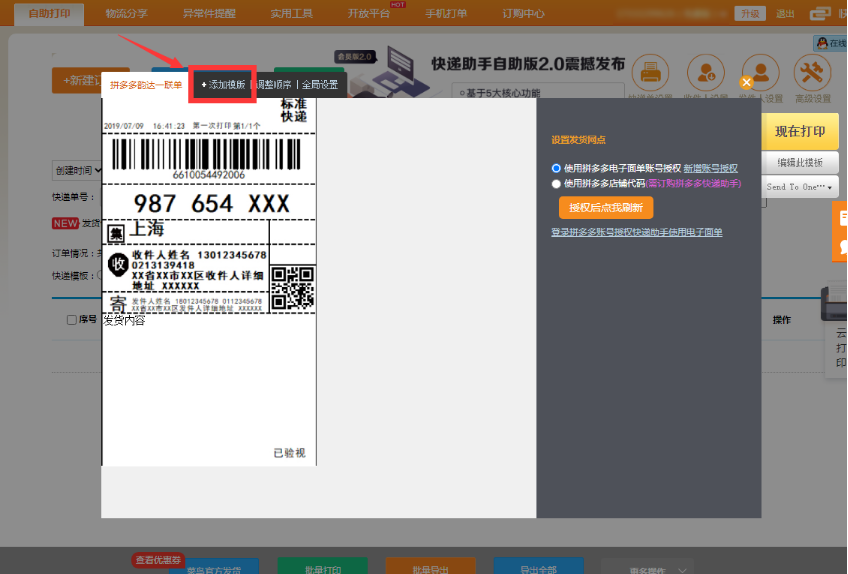848x574 pixels.
Task: Click the barcode on the waybill preview
Action: 208,154
